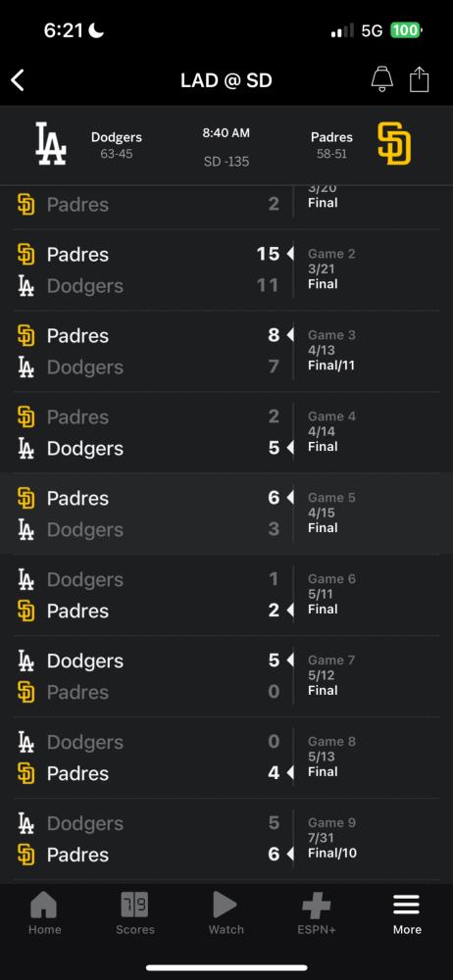Open Game 9 Final/10 result
Image resolution: width=453 pixels, height=980 pixels.
[226, 839]
